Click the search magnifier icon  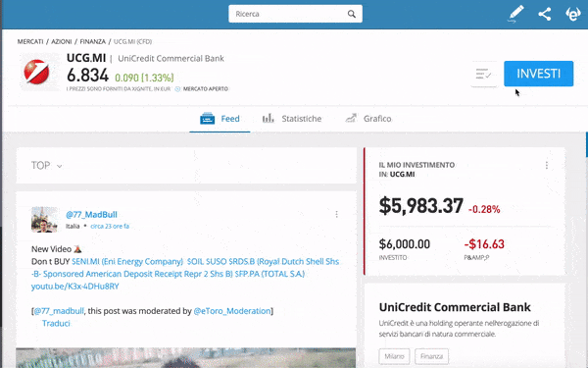[352, 14]
